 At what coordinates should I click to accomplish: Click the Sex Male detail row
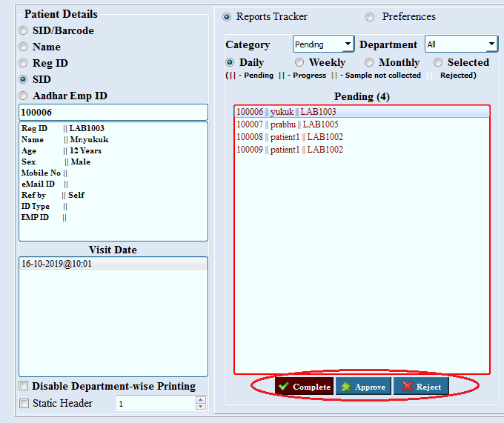(x=56, y=161)
